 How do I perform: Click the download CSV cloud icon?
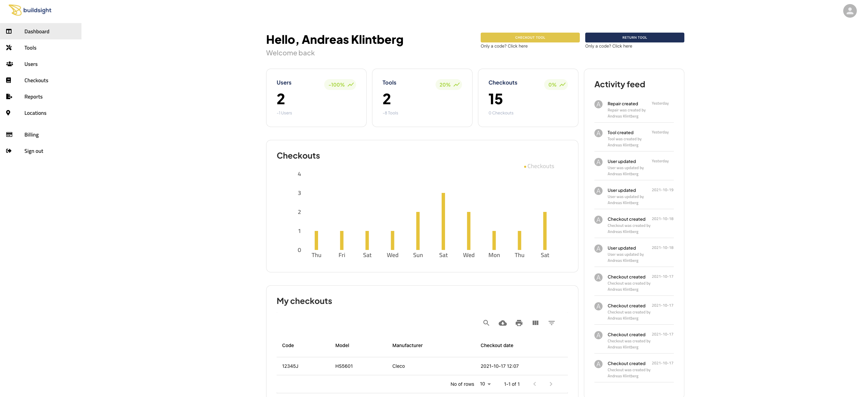click(502, 323)
